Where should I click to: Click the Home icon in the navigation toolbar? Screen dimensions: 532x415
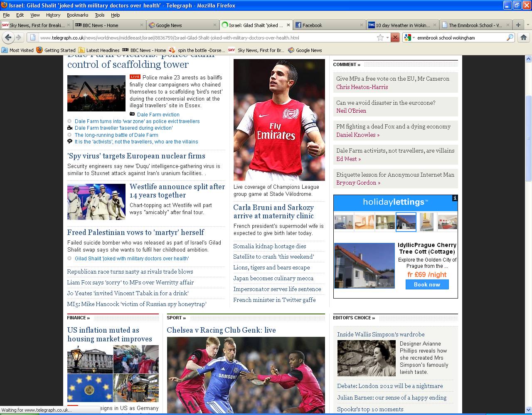[x=523, y=37]
